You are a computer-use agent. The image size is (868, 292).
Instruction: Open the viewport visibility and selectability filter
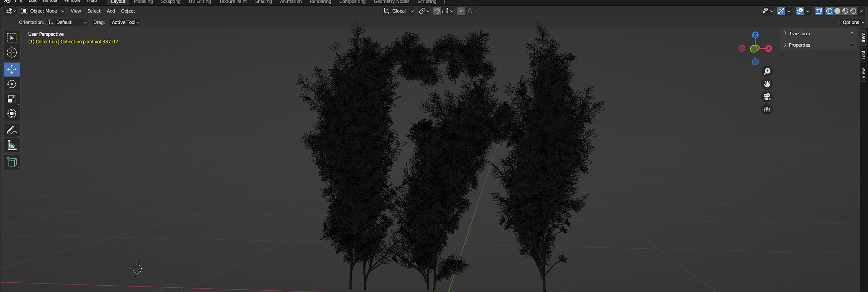tap(768, 11)
